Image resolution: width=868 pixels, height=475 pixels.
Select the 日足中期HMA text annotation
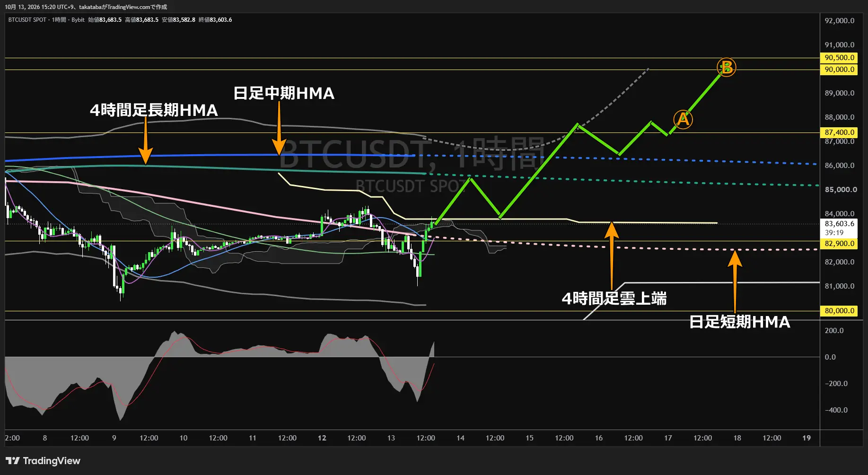pyautogui.click(x=284, y=93)
